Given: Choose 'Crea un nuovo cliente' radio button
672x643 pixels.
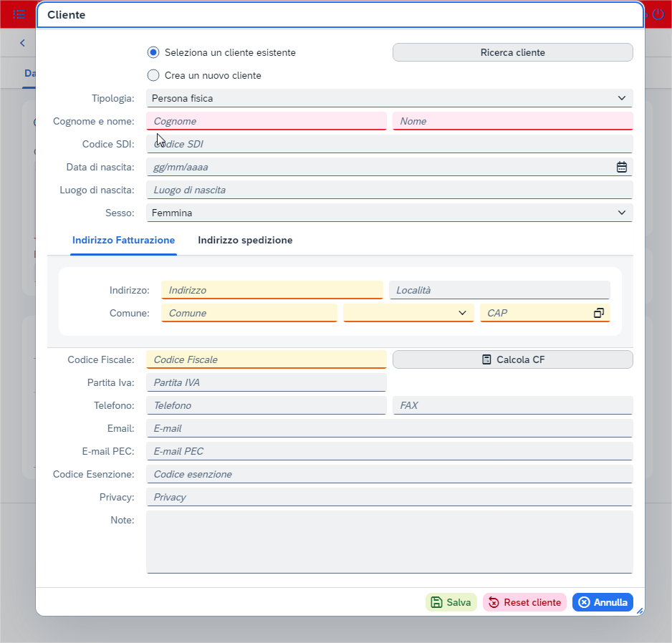Looking at the screenshot, I should click(153, 75).
